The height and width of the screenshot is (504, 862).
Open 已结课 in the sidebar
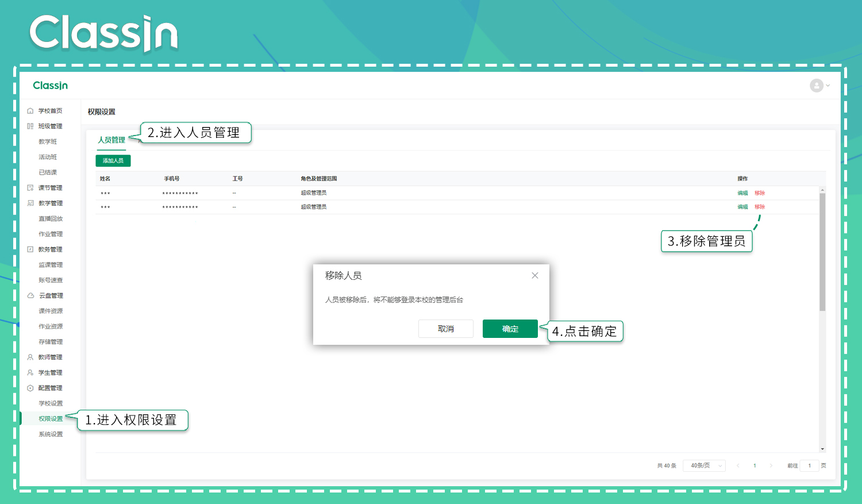click(48, 172)
